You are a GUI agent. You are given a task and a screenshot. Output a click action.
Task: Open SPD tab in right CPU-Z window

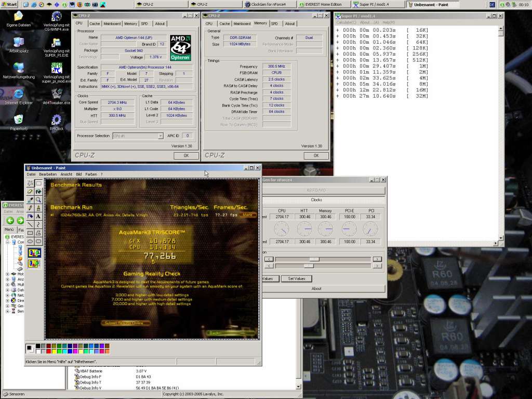click(x=274, y=24)
